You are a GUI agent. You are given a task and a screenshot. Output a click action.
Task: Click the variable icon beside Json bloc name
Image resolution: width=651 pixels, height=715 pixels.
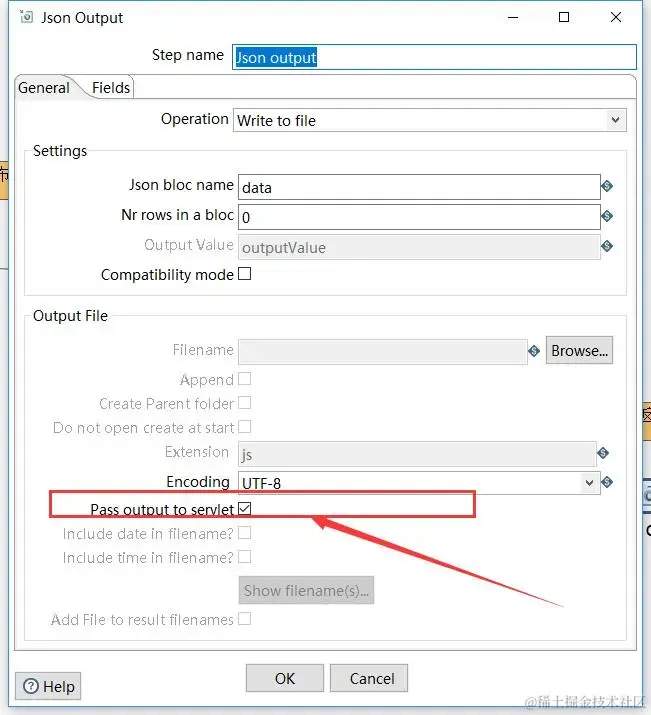[607, 186]
